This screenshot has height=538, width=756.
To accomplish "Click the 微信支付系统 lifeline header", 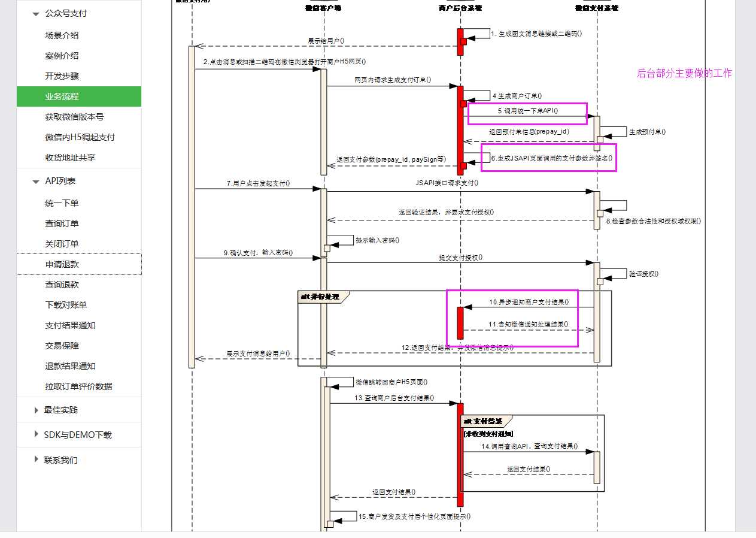I will pos(597,8).
